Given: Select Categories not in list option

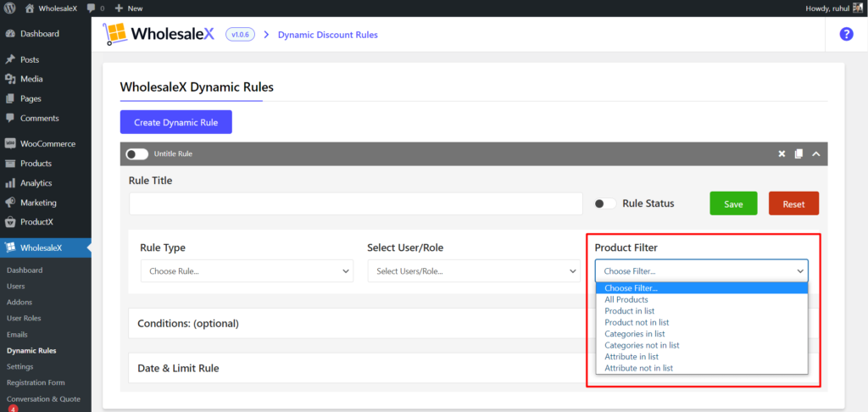Looking at the screenshot, I should [701, 345].
